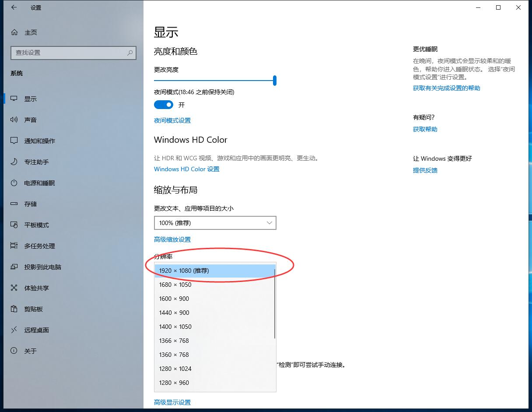Click the 通知和操作 notification icon
This screenshot has height=412, width=532.
14,141
